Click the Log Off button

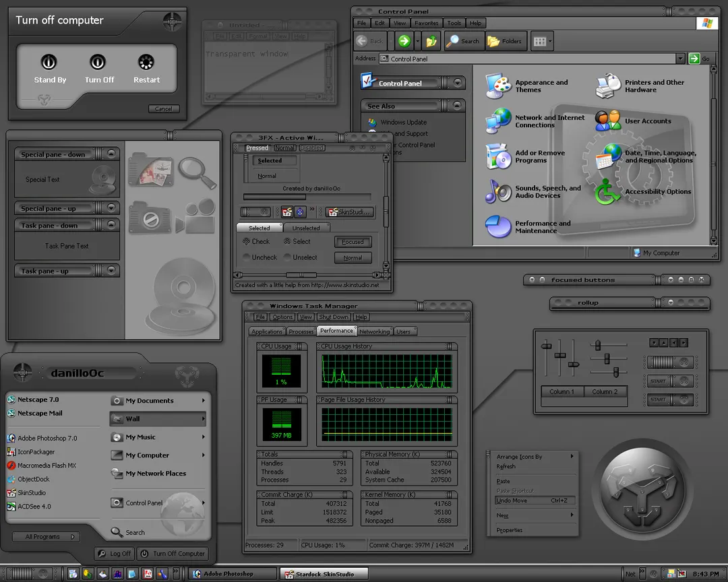[x=114, y=554]
